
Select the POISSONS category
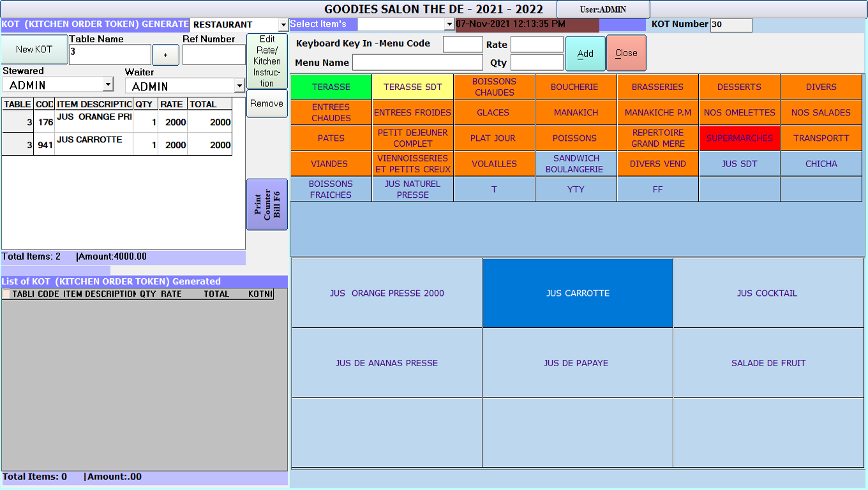pyautogui.click(x=576, y=138)
